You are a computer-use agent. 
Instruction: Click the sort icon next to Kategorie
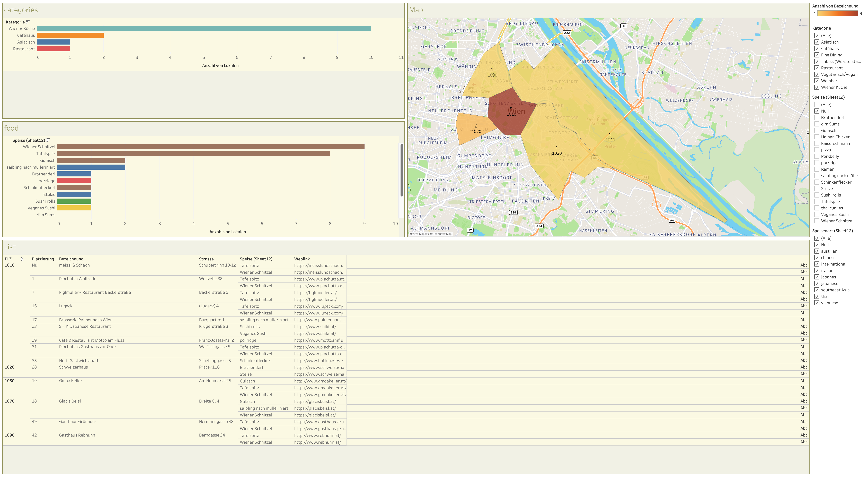pos(28,22)
